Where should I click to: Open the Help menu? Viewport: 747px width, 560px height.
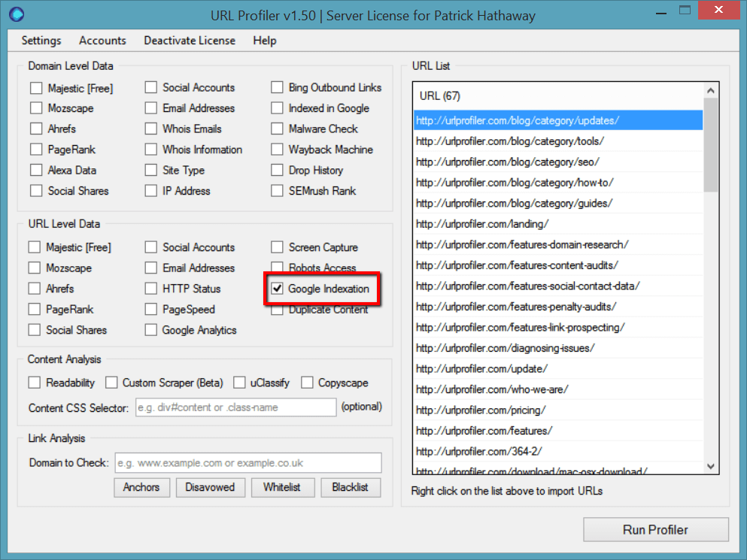click(x=264, y=41)
